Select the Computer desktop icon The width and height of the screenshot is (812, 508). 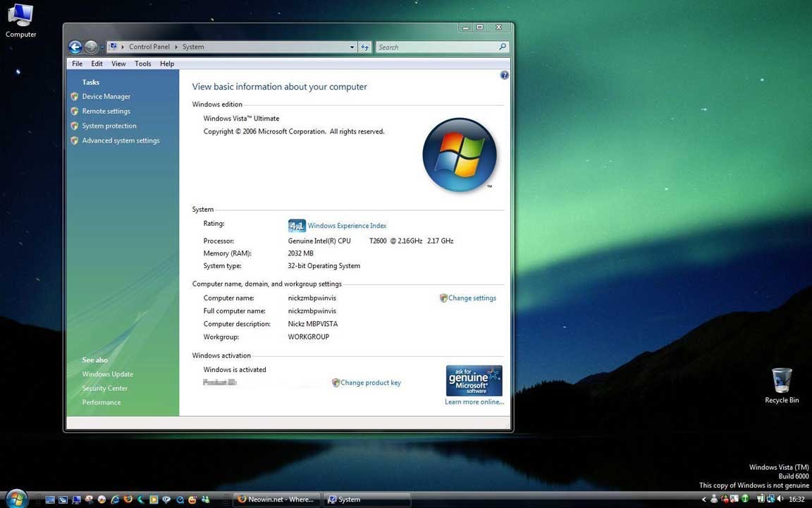coord(20,20)
